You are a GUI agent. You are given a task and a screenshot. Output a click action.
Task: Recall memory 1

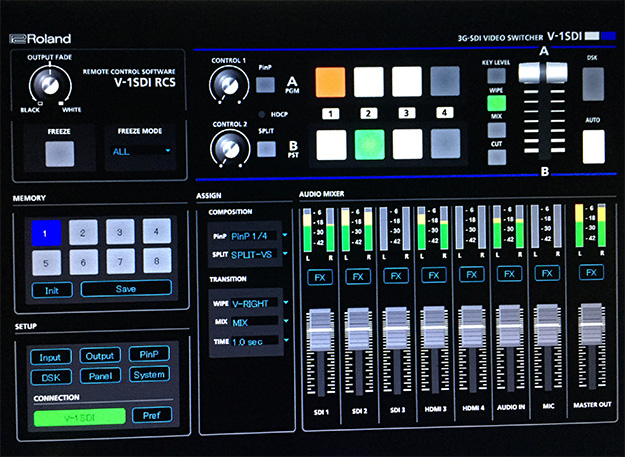pyautogui.click(x=46, y=233)
